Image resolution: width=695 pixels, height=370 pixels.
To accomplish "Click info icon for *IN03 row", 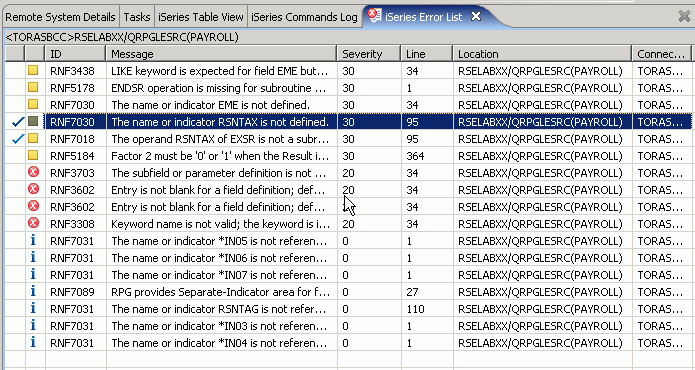I will 33,325.
